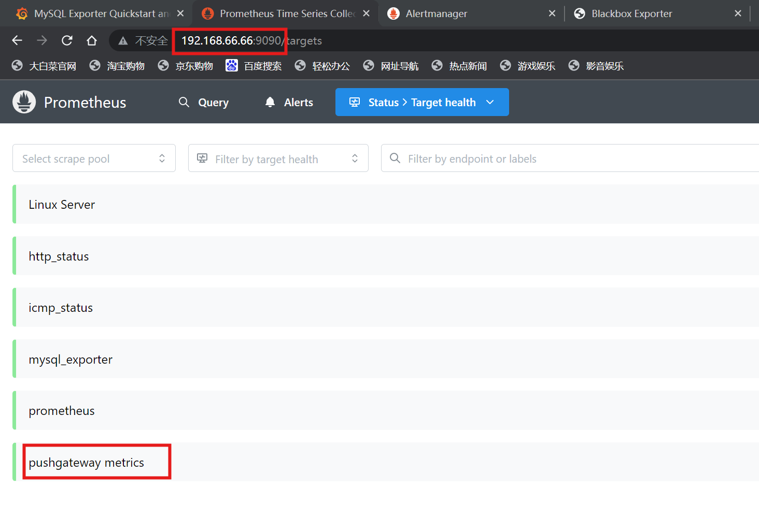Switch to the MySQL Exporter Quickstart tab
The width and height of the screenshot is (759, 532).
pyautogui.click(x=101, y=13)
